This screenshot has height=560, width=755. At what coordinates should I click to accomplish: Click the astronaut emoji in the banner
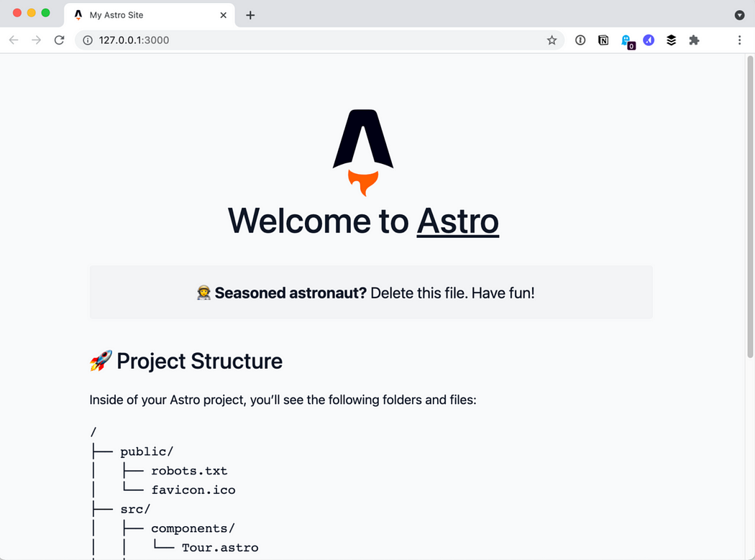(203, 293)
